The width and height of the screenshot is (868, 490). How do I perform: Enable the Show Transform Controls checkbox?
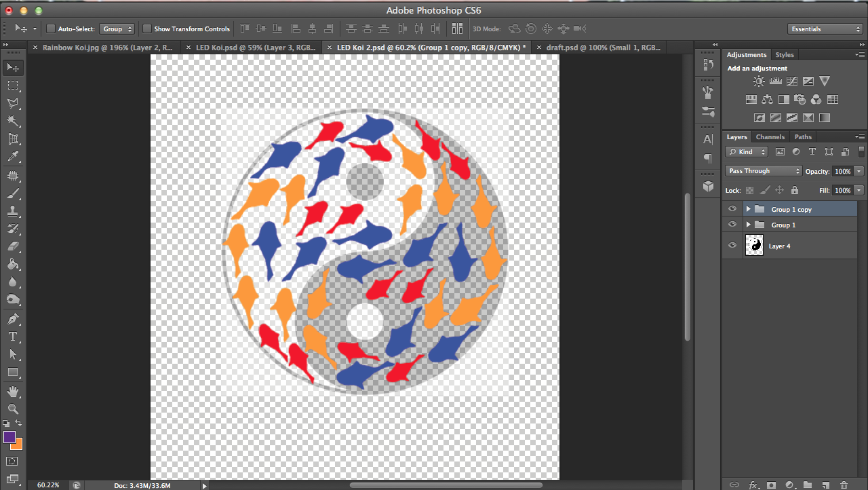[146, 29]
